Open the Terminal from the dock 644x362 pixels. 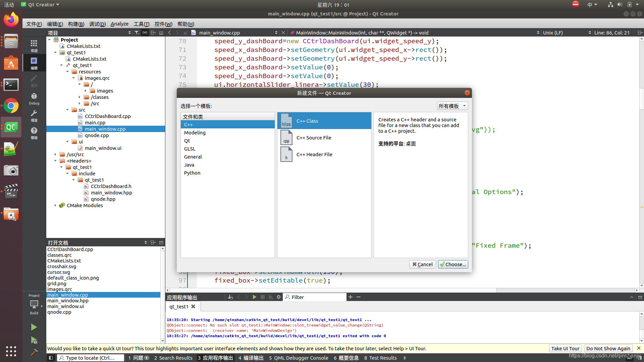coord(11,84)
